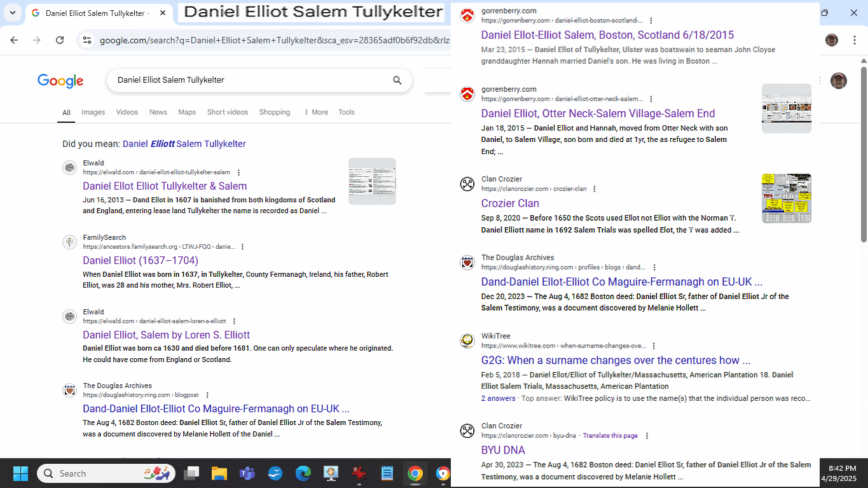Open File Explorer from taskbar
Image resolution: width=868 pixels, height=488 pixels.
click(219, 473)
